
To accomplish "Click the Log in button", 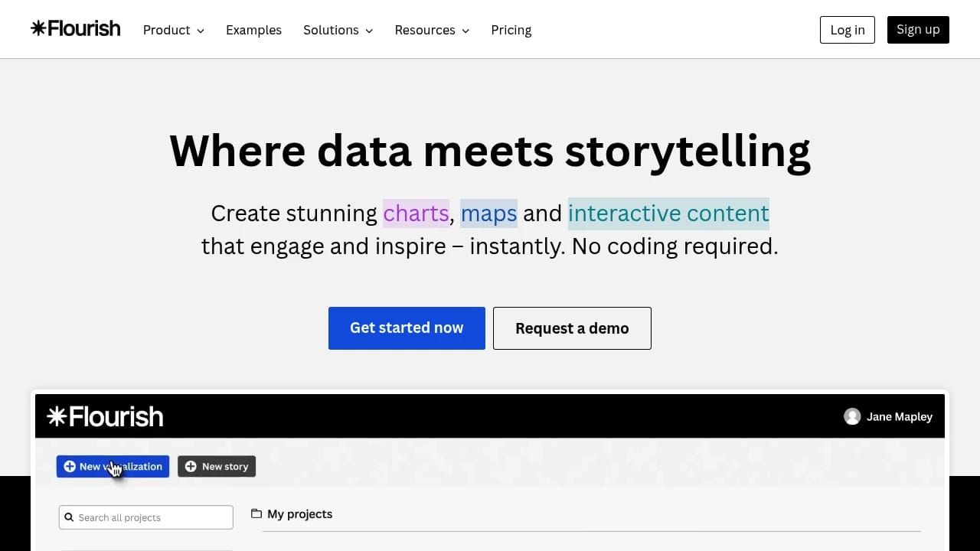I will point(847,30).
